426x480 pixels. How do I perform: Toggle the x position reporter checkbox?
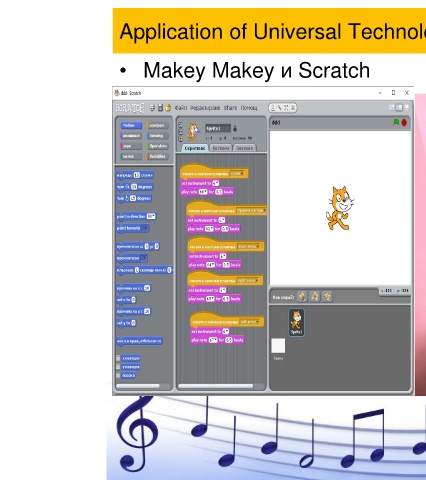point(118,358)
